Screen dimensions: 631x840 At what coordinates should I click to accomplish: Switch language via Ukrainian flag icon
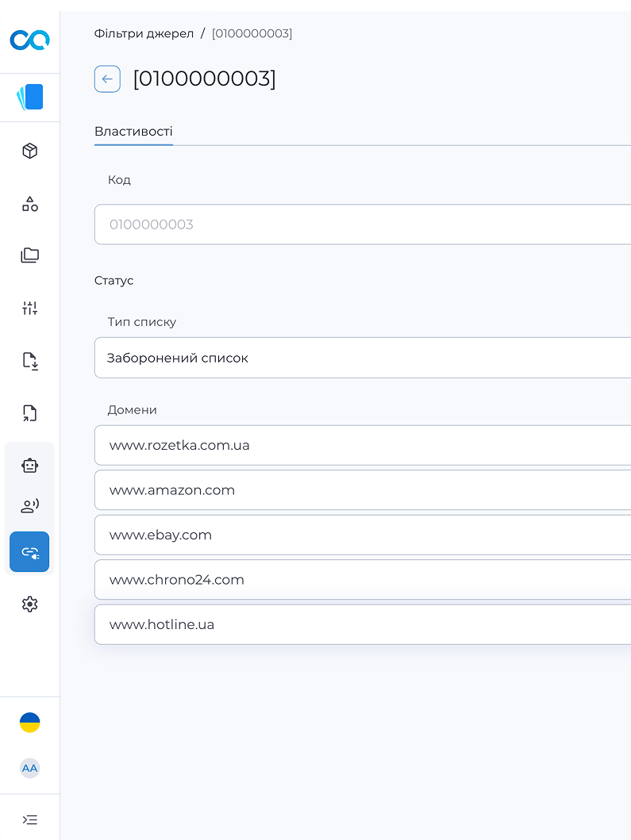tap(29, 723)
